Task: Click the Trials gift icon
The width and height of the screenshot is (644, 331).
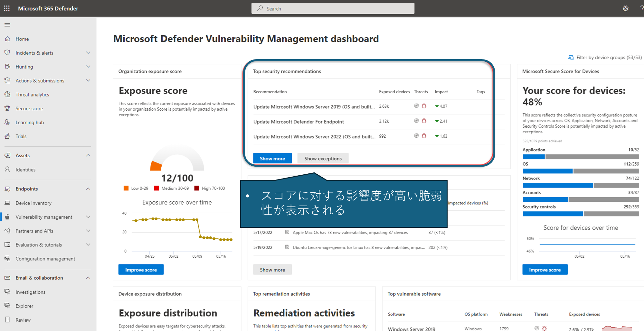Action: click(x=7, y=136)
